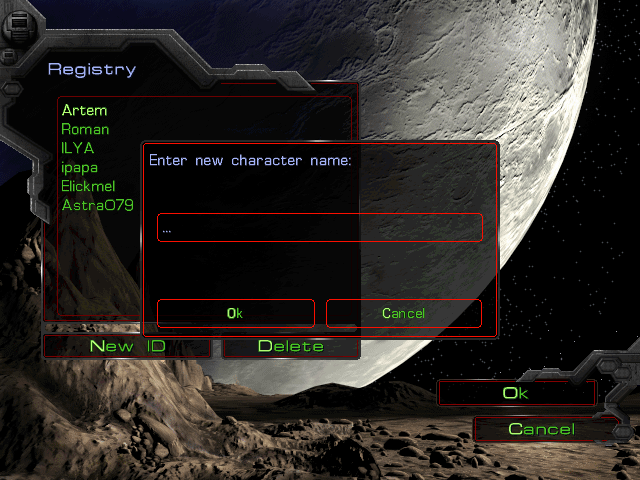Confirm the registry with the bottom-right Ok button
The height and width of the screenshot is (480, 640).
(x=516, y=393)
